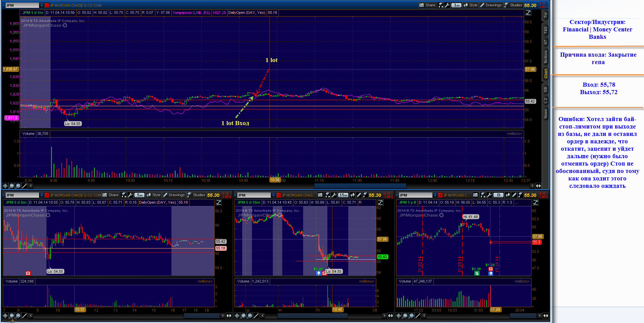Open the 1m timeframe selector
Viewport: 644px width, 323px height.
(x=456, y=5)
